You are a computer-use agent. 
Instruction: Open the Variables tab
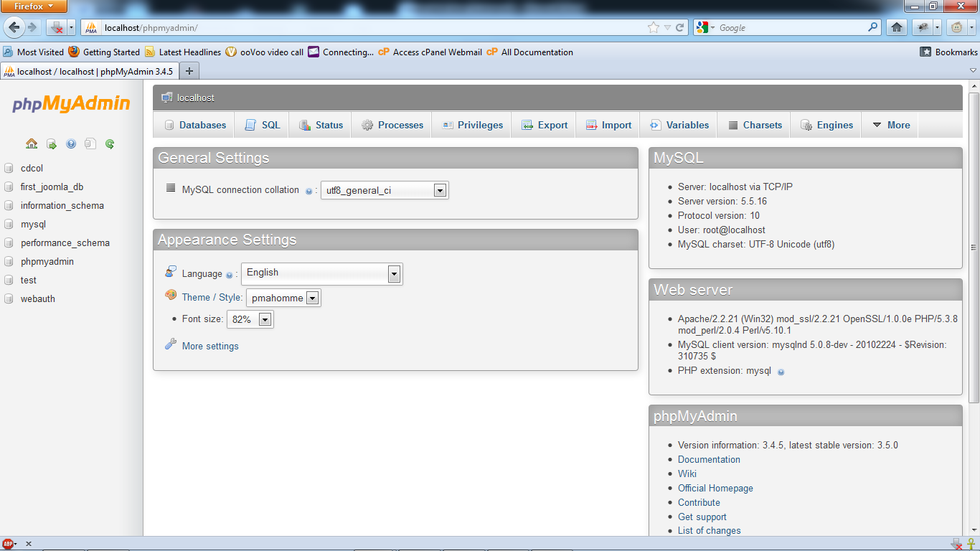[x=678, y=124]
